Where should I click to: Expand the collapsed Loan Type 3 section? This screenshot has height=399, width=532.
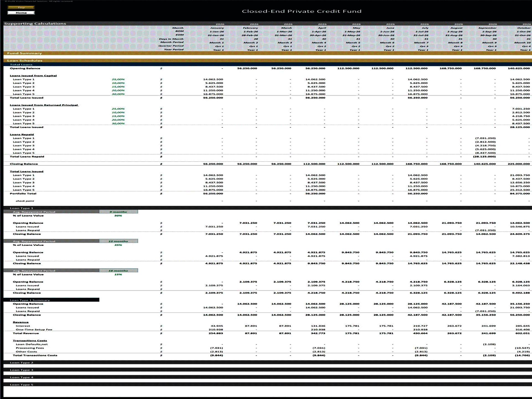(21, 370)
